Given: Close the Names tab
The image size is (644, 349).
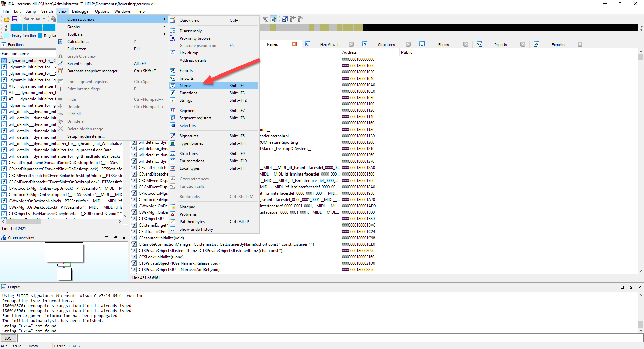Looking at the screenshot, I should pyautogui.click(x=294, y=44).
